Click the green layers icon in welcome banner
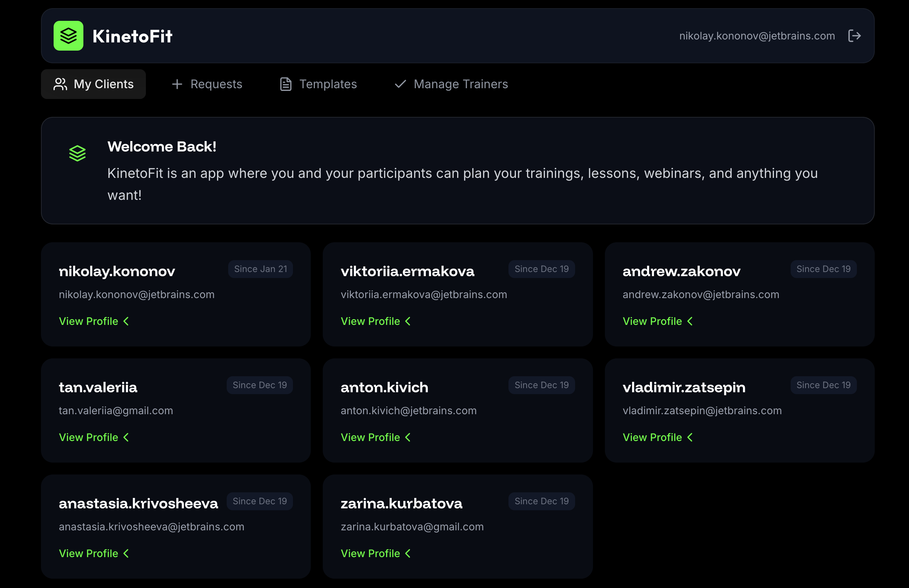The height and width of the screenshot is (588, 909). pyautogui.click(x=77, y=153)
